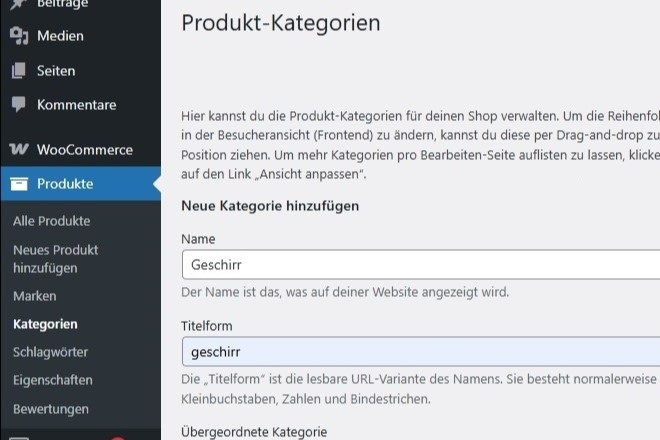Image resolution: width=660 pixels, height=440 pixels.
Task: Open the Eigenschaften submenu link
Action: click(53, 380)
